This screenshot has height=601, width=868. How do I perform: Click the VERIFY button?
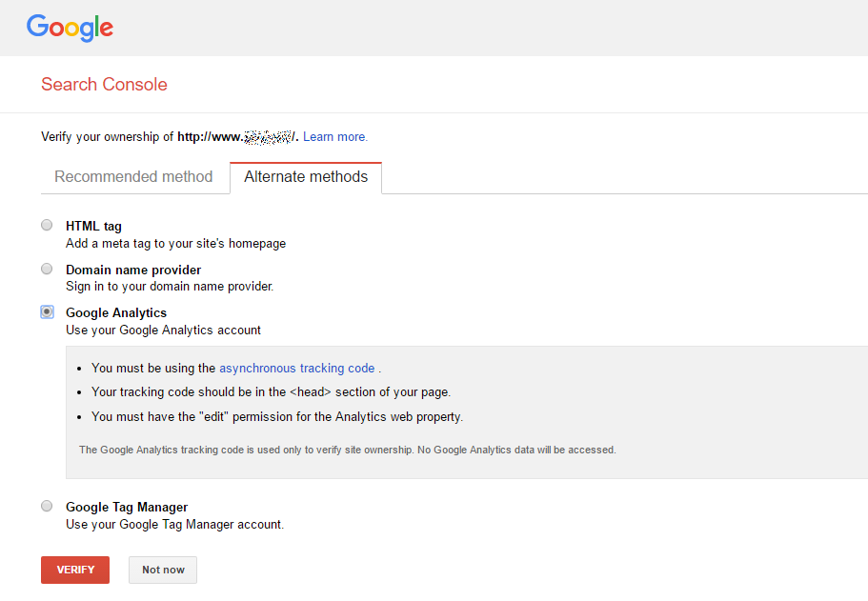[74, 570]
